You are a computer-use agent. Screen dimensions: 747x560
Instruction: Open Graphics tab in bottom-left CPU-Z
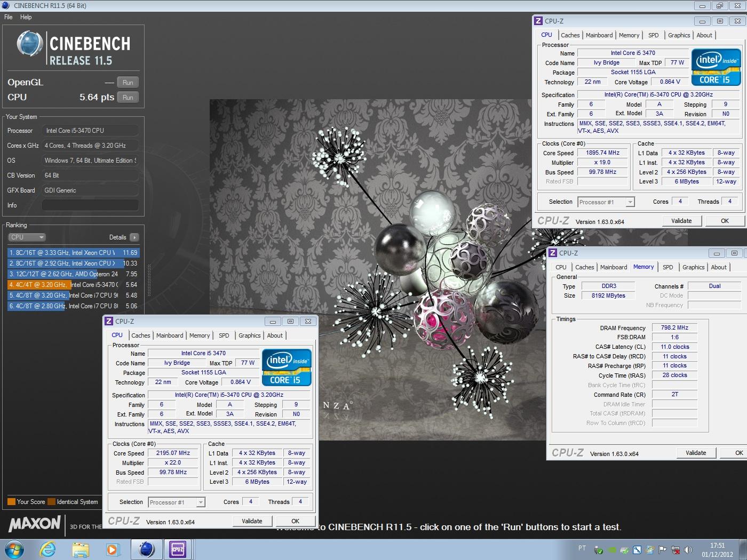(x=250, y=335)
